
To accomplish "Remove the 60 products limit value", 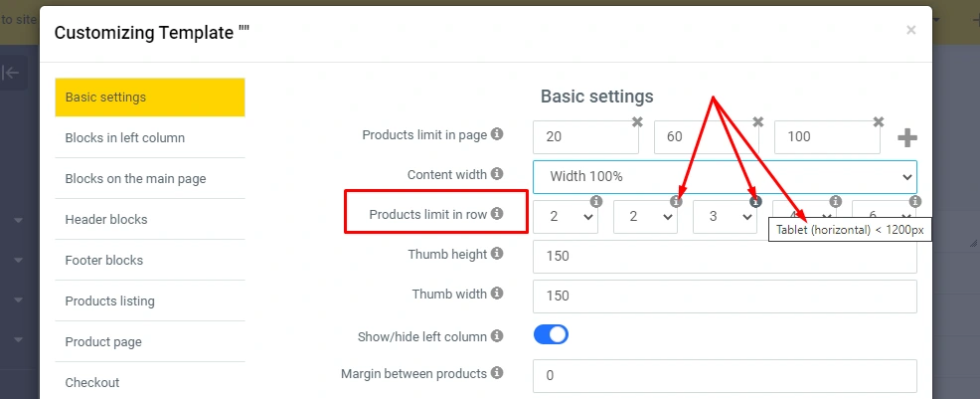I will (758, 121).
